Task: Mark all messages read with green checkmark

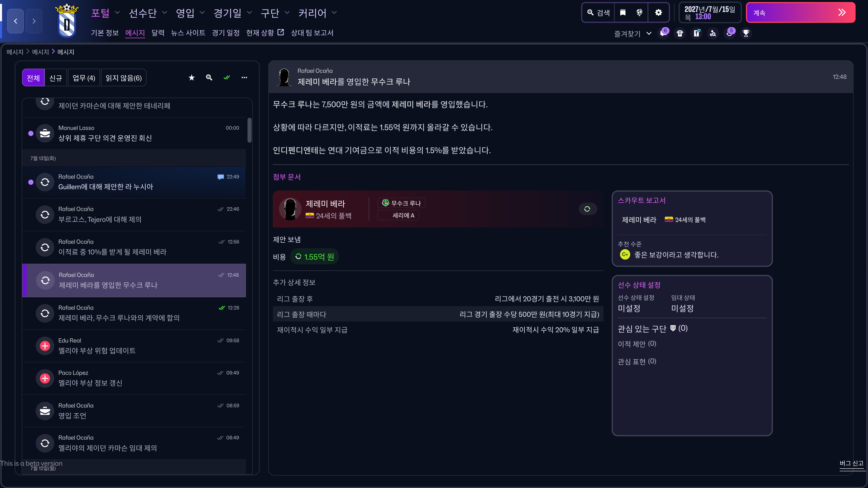Action: [227, 78]
